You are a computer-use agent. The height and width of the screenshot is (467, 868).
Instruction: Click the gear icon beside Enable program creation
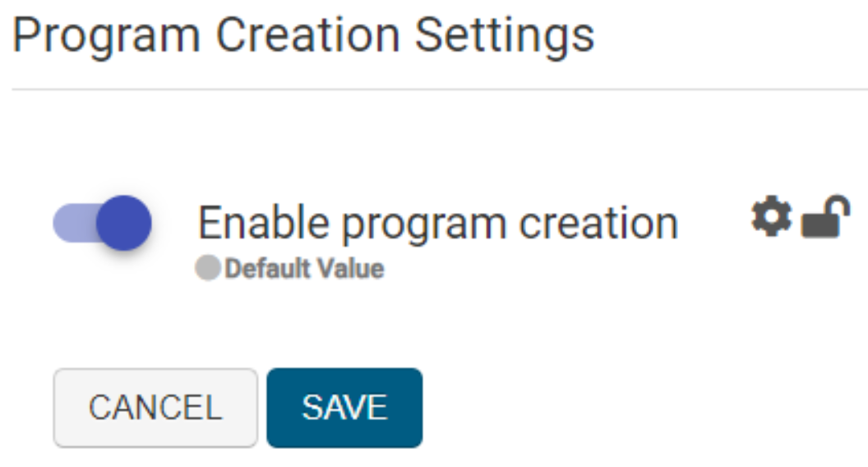click(771, 218)
